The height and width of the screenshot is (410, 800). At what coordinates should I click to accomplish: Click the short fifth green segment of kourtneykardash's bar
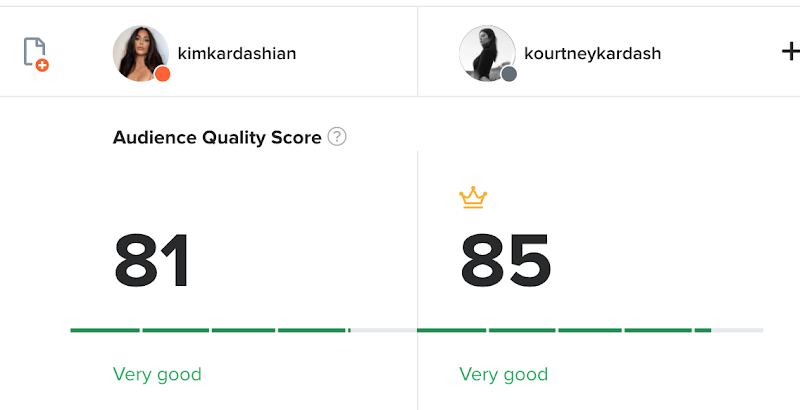click(x=703, y=330)
